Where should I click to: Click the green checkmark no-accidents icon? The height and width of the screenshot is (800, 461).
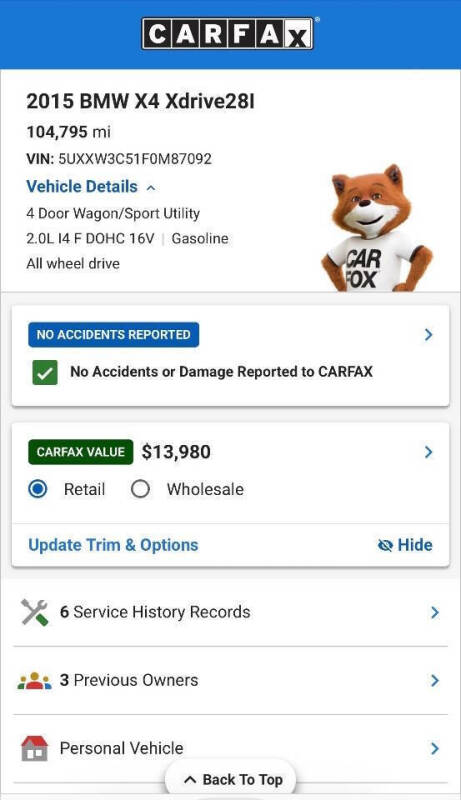(45, 372)
